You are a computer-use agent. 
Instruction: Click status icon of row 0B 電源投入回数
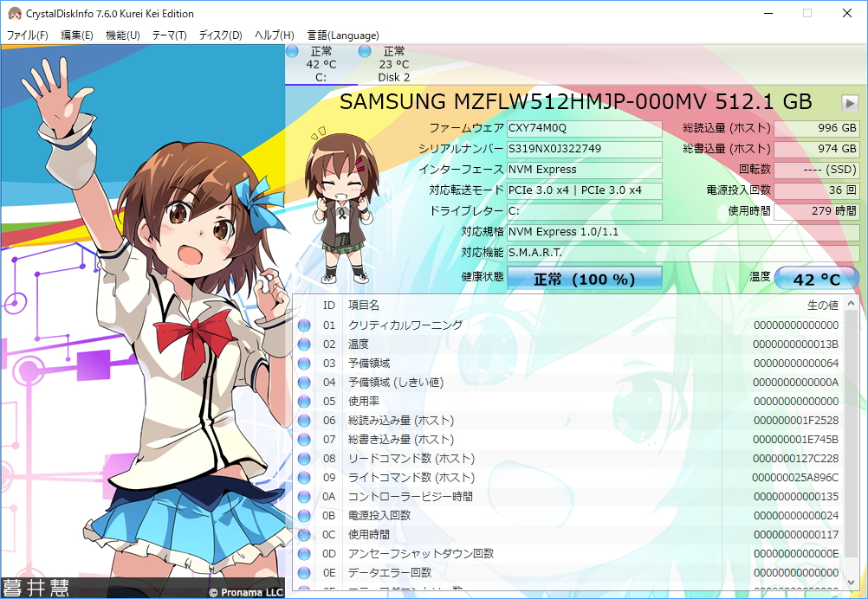coord(304,516)
